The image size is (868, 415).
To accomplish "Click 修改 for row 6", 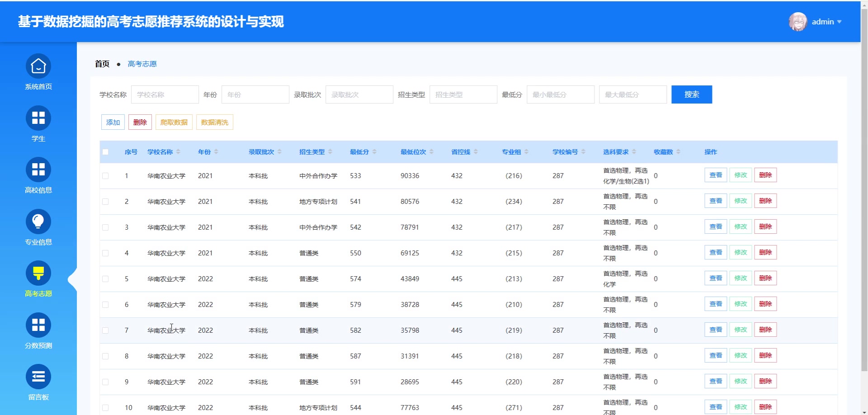I will pos(741,304).
